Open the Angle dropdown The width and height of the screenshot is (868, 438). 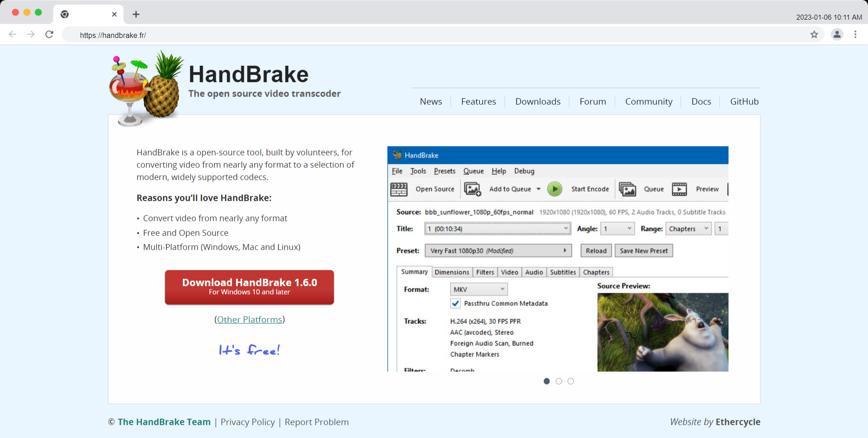tap(617, 229)
